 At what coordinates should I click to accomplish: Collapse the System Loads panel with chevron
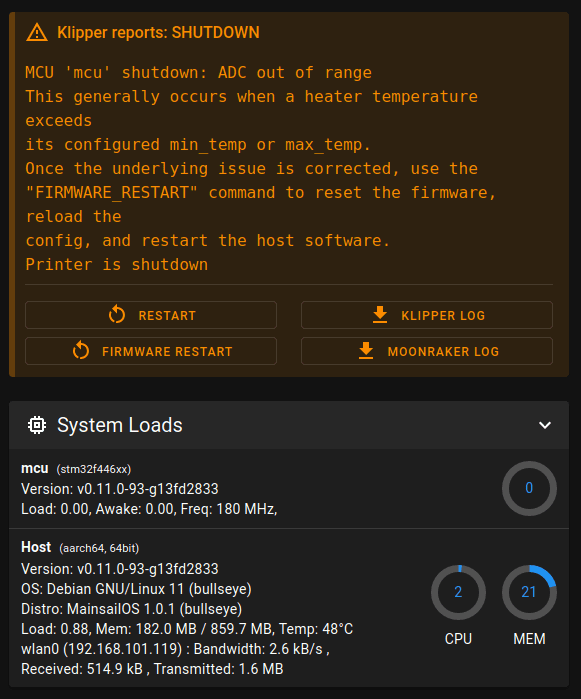(545, 425)
